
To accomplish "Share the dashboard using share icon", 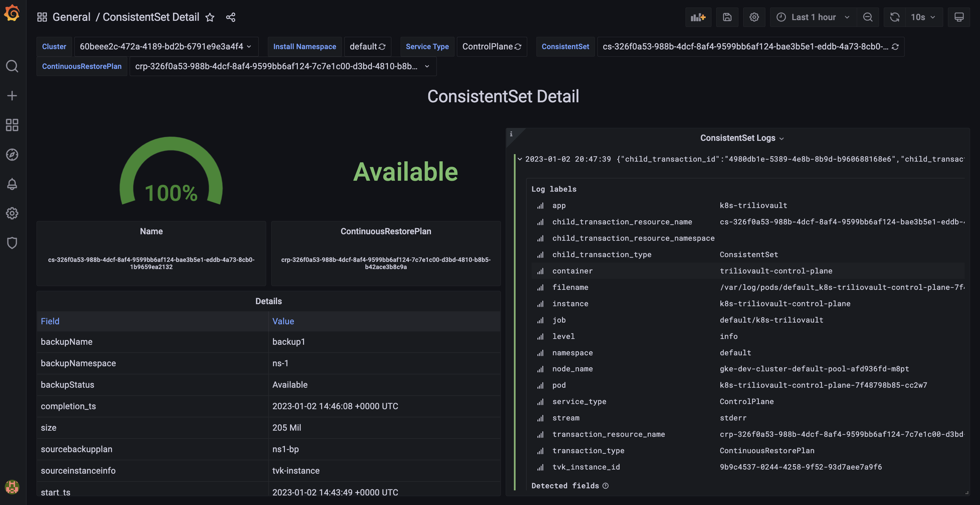I will (x=231, y=17).
